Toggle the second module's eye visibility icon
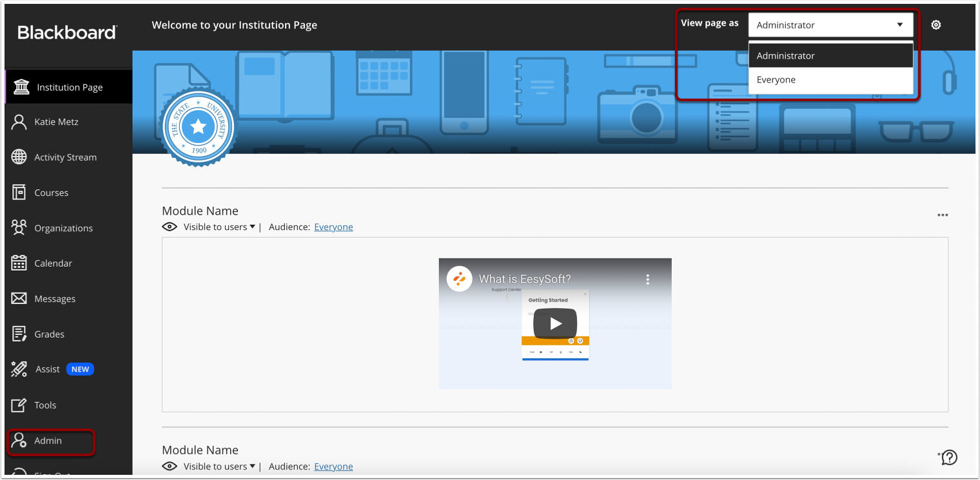This screenshot has height=480, width=980. [x=170, y=466]
